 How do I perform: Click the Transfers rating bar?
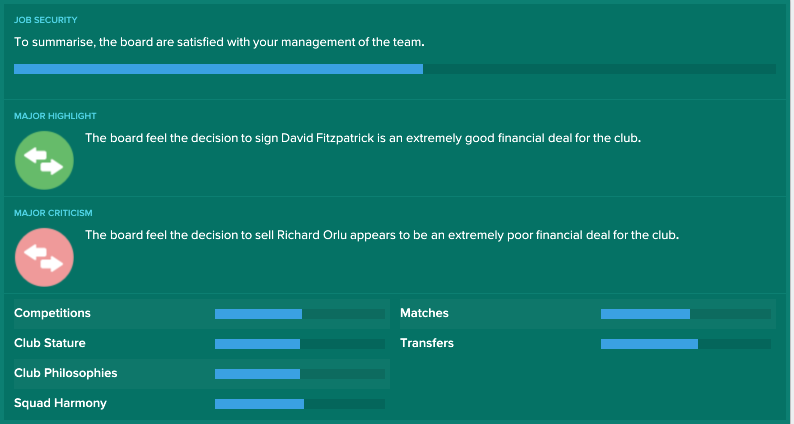pos(686,344)
